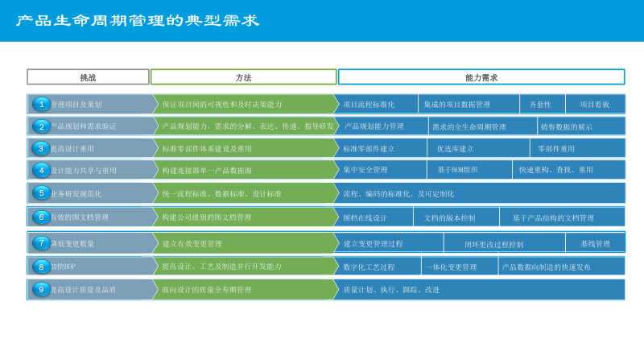Select the 方法 column header box
Viewport: 644px width, 364px height.
pyautogui.click(x=244, y=77)
